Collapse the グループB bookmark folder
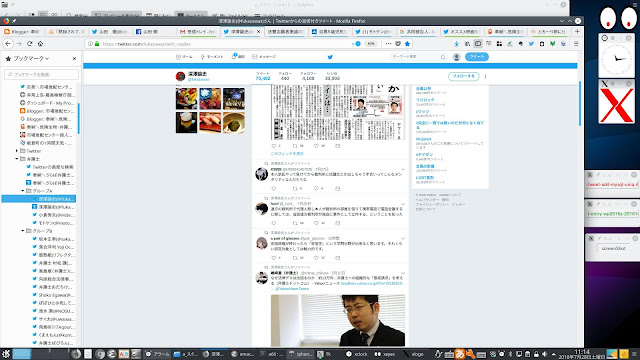 click(23, 231)
